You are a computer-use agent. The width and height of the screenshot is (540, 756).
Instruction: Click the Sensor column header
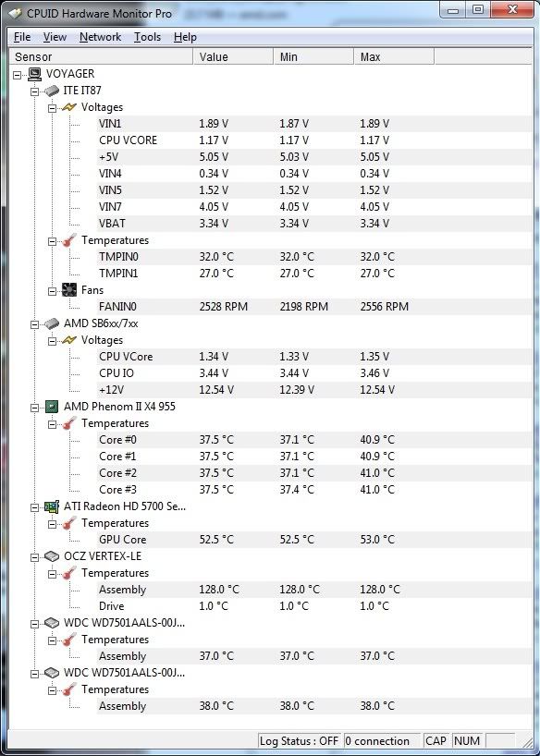click(101, 56)
